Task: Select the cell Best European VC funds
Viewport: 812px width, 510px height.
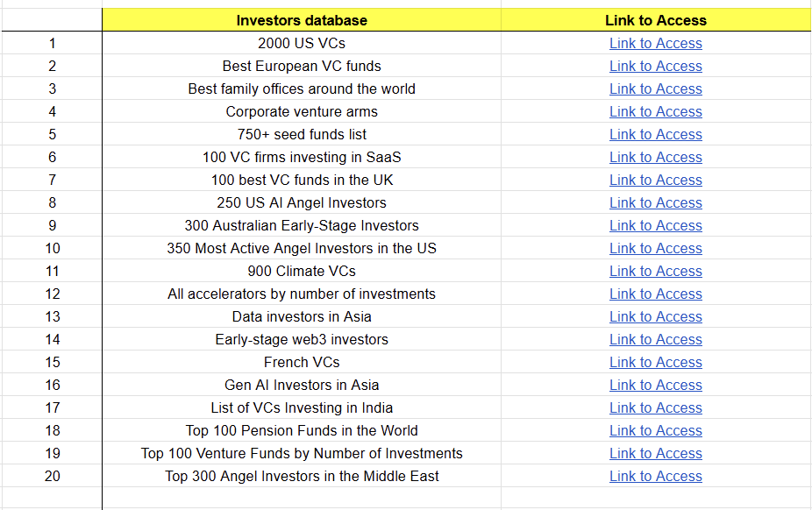Action: (x=302, y=67)
